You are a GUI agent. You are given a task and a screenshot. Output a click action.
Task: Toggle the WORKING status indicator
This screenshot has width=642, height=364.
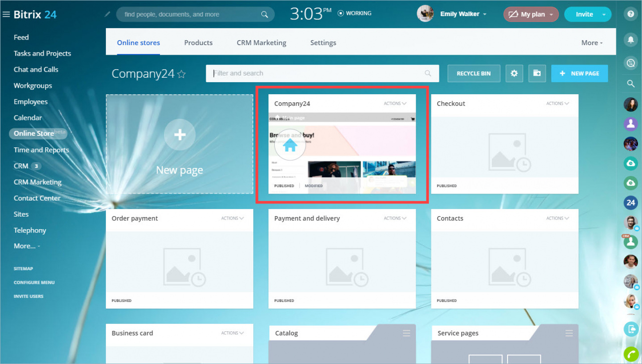355,13
